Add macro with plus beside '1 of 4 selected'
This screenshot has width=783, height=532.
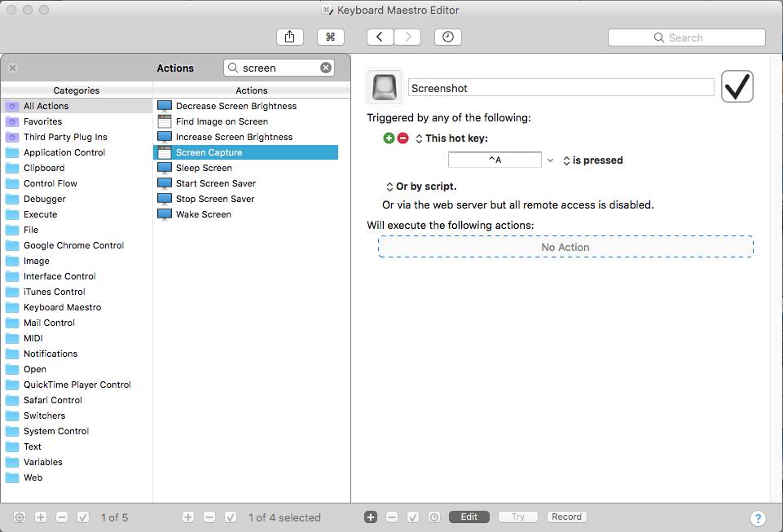click(188, 517)
